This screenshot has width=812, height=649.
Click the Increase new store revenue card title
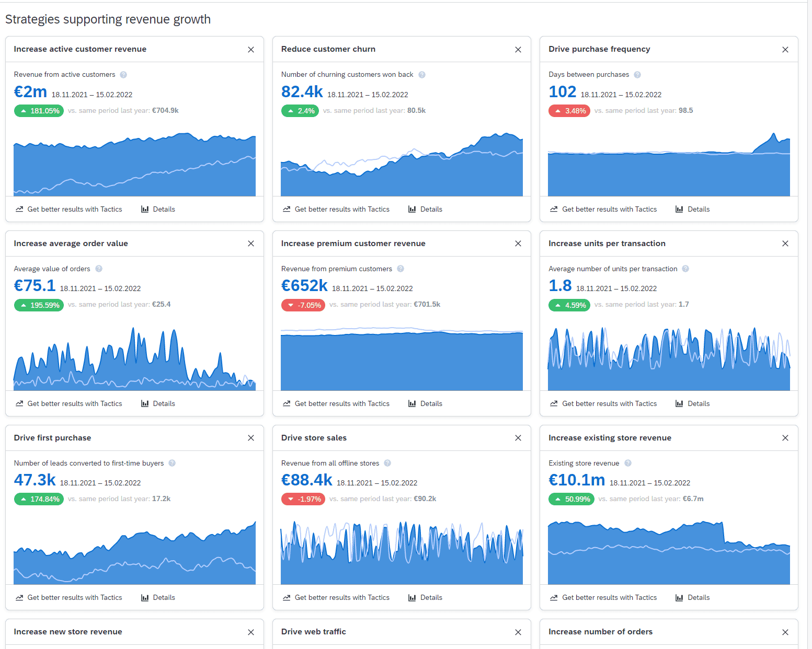click(67, 632)
